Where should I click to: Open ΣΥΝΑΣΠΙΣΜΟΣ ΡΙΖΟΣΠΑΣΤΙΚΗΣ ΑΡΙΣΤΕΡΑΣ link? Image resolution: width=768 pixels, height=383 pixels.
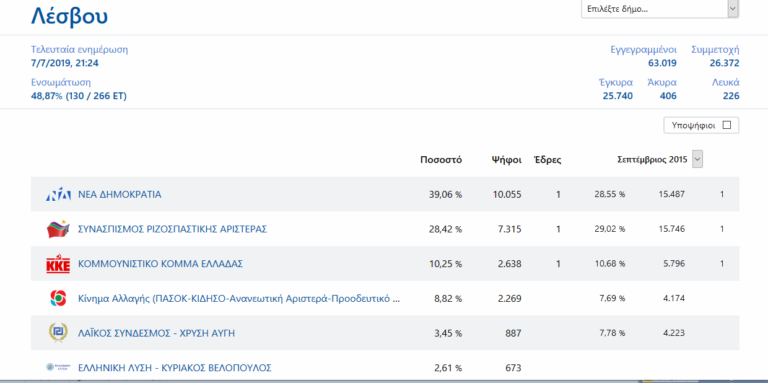pos(172,229)
